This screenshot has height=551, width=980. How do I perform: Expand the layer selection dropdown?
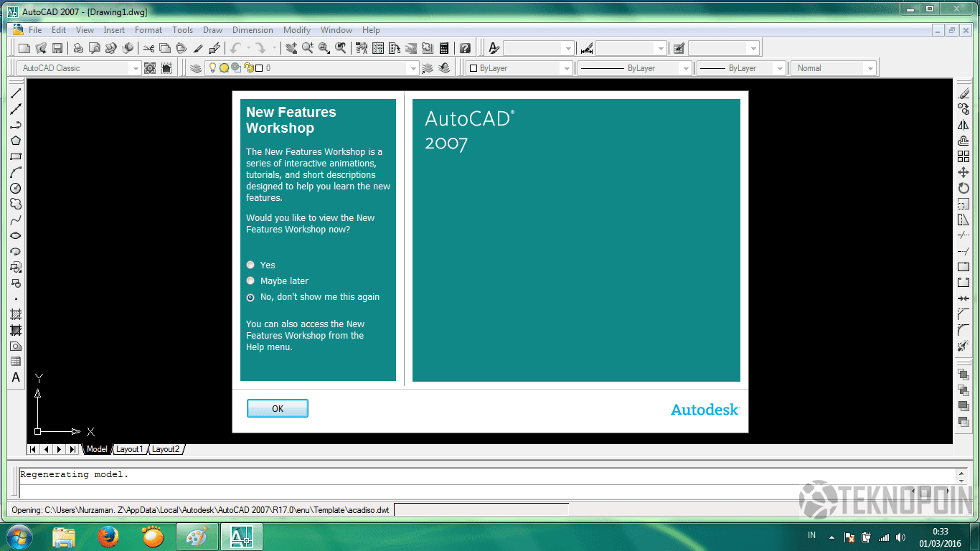point(413,67)
